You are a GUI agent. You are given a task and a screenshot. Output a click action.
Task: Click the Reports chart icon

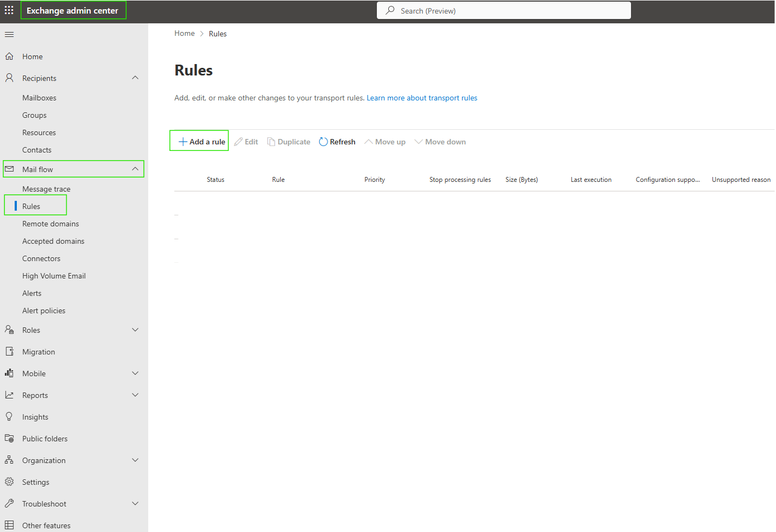[9, 395]
